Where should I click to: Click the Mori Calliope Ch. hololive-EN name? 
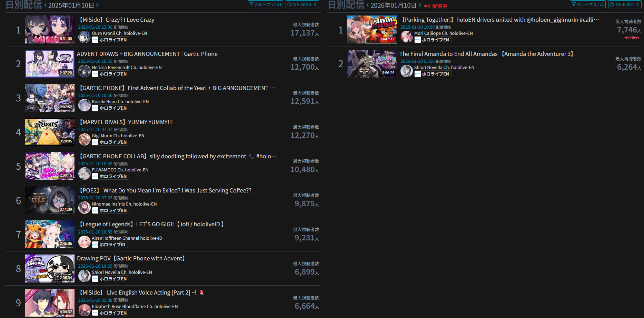444,33
